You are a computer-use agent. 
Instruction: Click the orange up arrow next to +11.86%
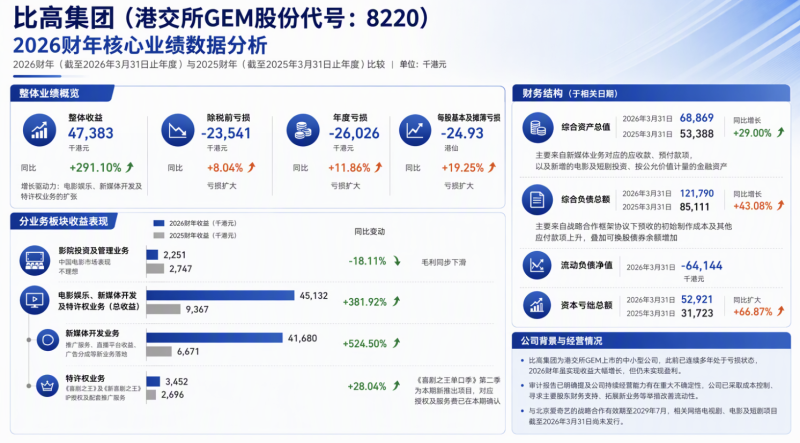378,167
